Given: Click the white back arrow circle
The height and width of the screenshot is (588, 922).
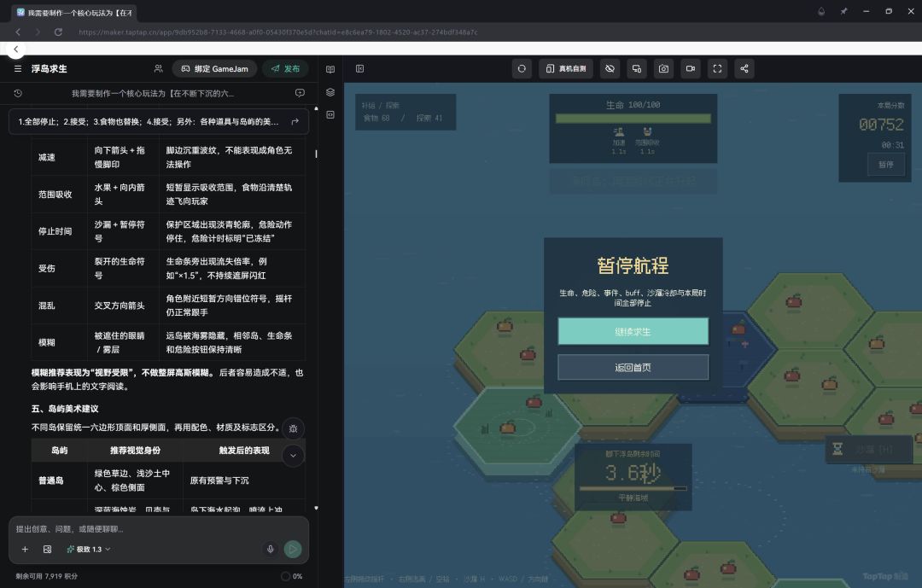Looking at the screenshot, I should tap(16, 50).
